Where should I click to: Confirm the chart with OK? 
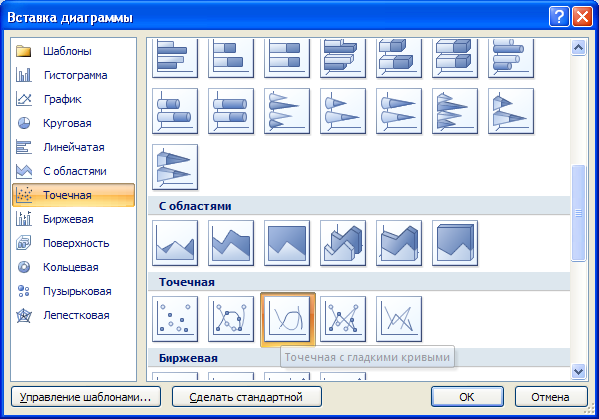click(467, 397)
